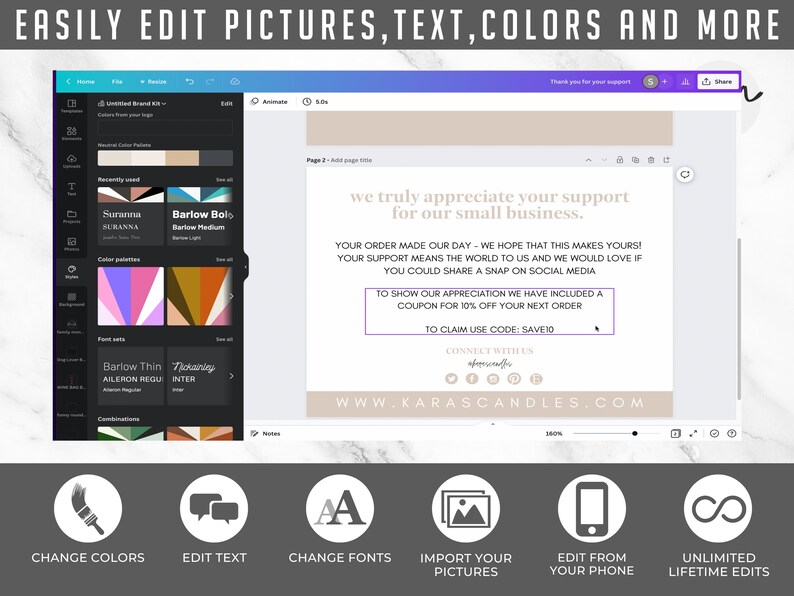Apply the Suranna recently used style
The image size is (794, 596).
(131, 216)
